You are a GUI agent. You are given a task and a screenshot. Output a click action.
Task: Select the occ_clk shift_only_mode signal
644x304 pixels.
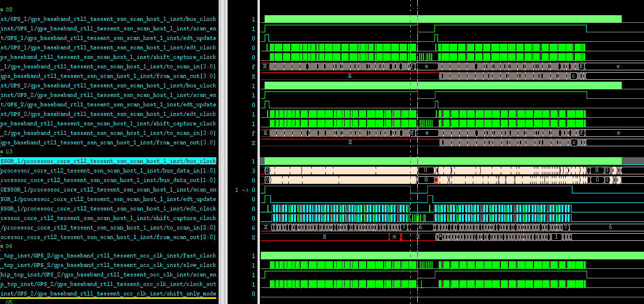108,294
